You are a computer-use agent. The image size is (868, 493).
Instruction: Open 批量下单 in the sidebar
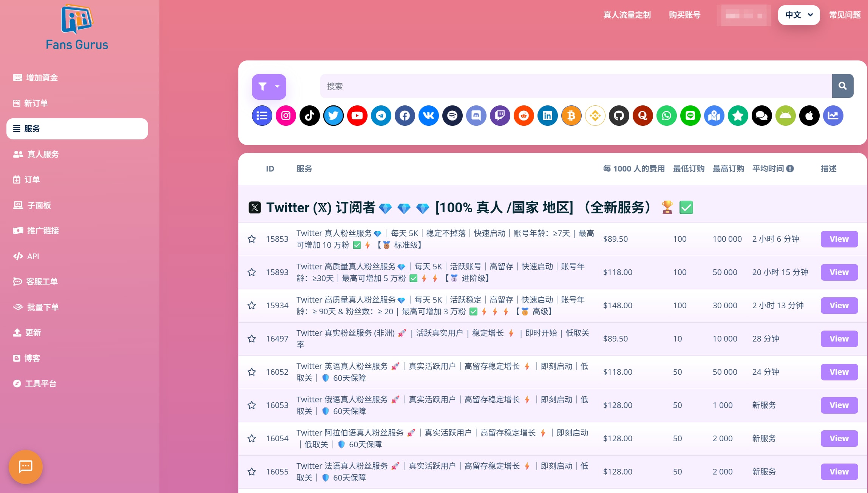(x=77, y=307)
